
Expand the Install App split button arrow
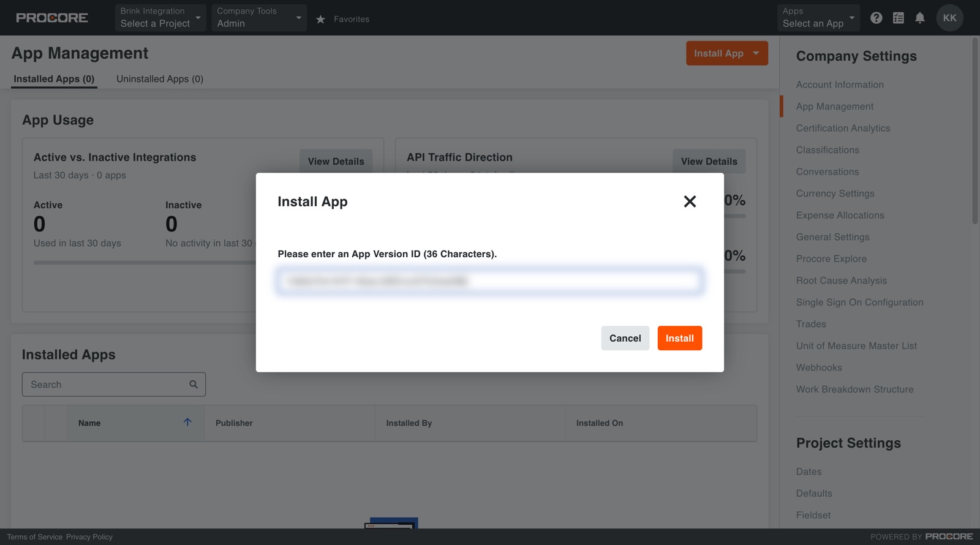(x=756, y=53)
